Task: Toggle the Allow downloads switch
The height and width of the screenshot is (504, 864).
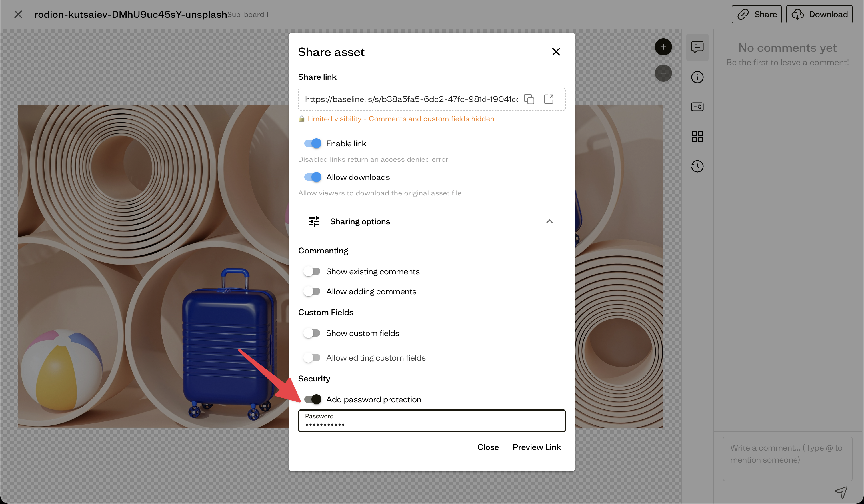Action: (x=312, y=177)
